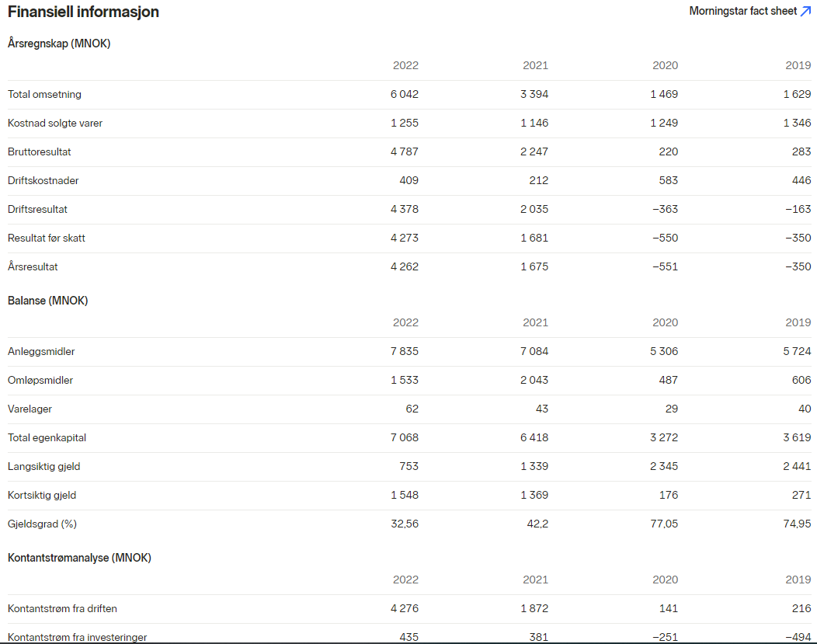Select Gjeldsgrad 2019 value 74,95
The height and width of the screenshot is (644, 817).
click(x=798, y=523)
